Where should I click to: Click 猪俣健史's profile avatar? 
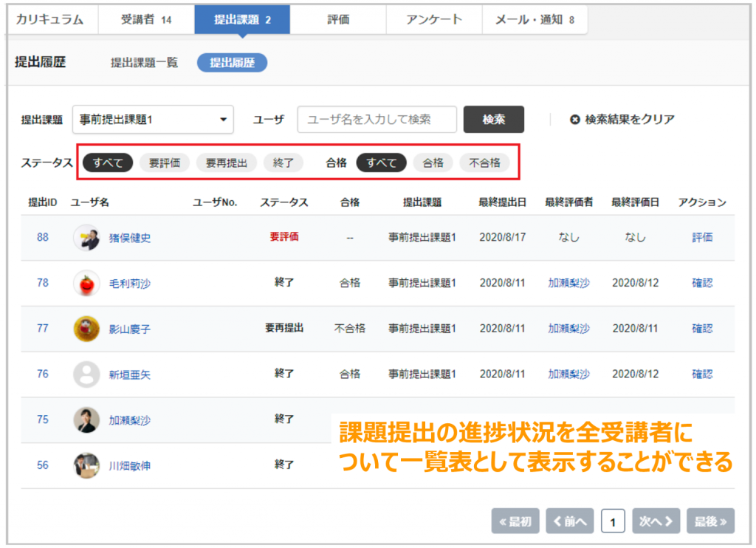coord(86,238)
